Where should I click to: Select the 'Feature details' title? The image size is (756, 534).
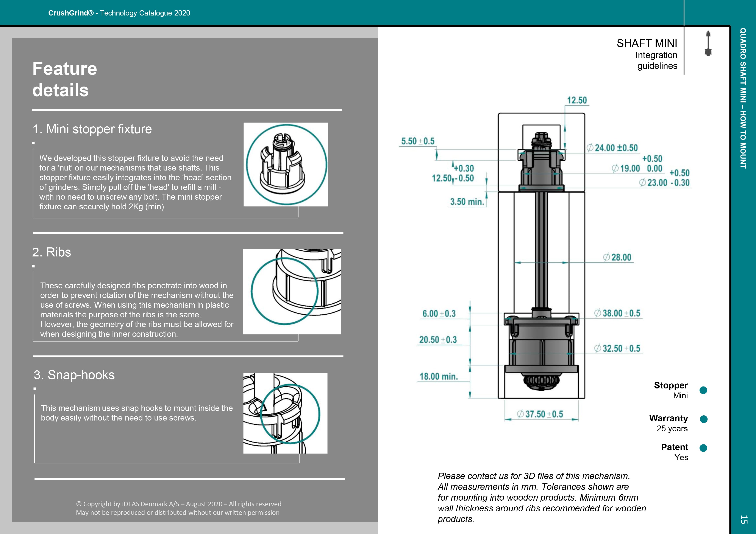pyautogui.click(x=65, y=79)
